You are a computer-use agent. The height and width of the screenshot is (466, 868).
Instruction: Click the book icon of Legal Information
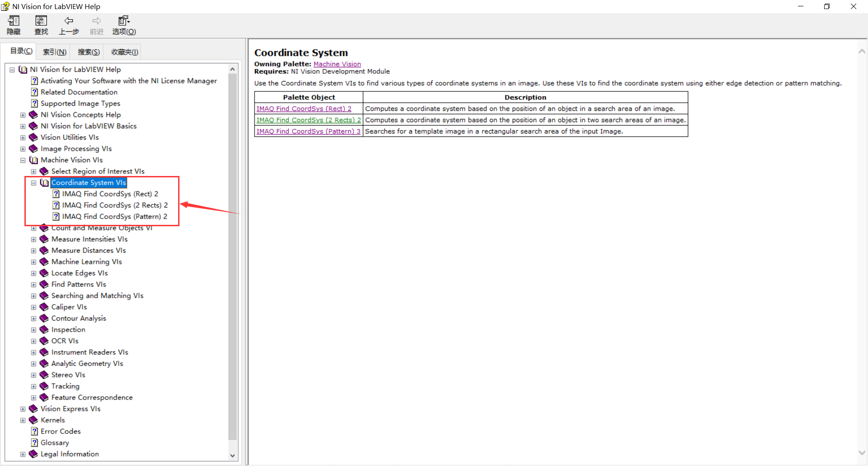(x=33, y=454)
